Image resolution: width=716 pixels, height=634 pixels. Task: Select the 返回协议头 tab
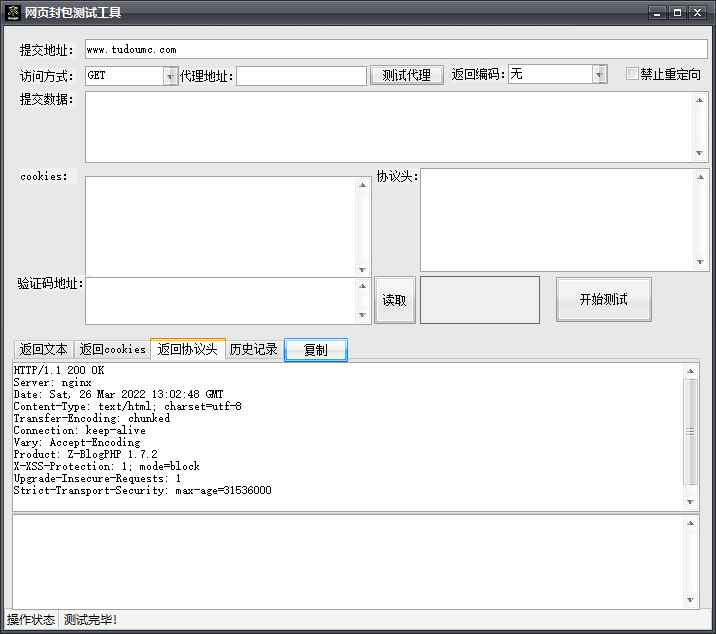[x=187, y=349]
